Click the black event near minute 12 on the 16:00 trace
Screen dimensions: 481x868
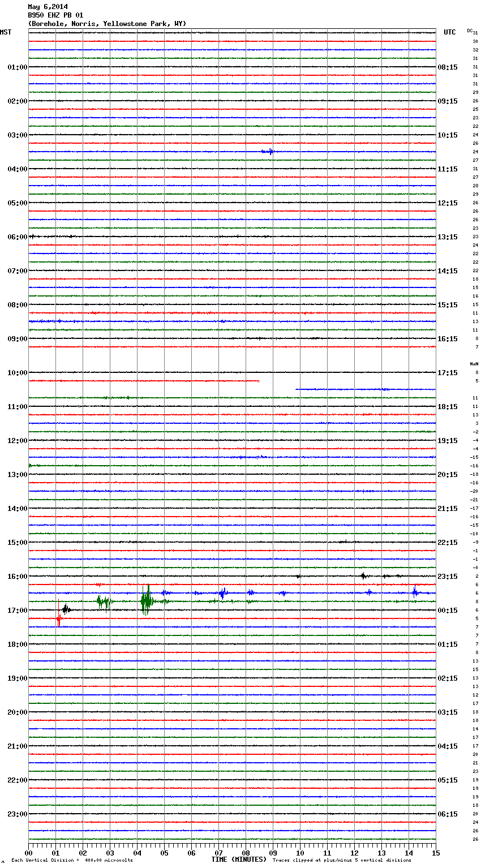[x=363, y=576]
